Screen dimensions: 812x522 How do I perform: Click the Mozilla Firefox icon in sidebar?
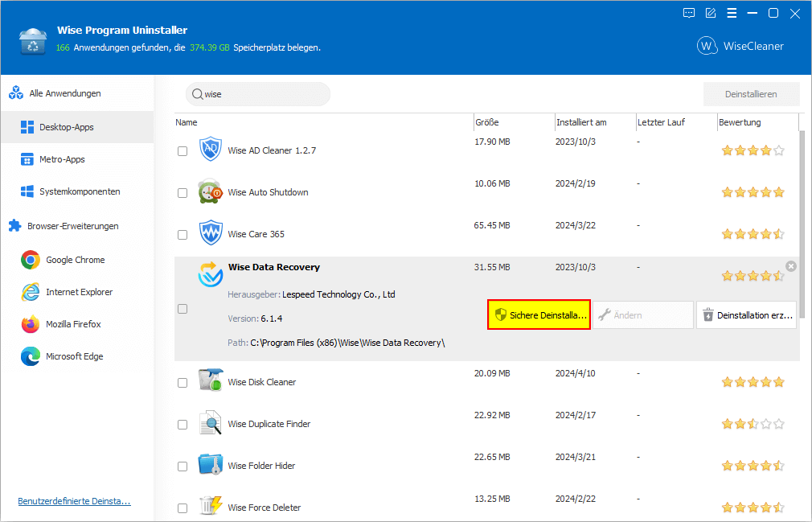[x=31, y=324]
